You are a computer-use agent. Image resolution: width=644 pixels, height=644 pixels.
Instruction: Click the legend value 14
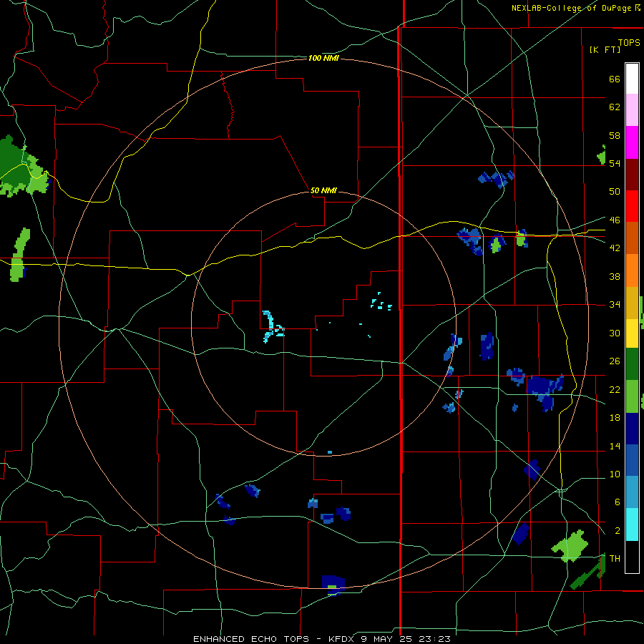[x=615, y=447]
